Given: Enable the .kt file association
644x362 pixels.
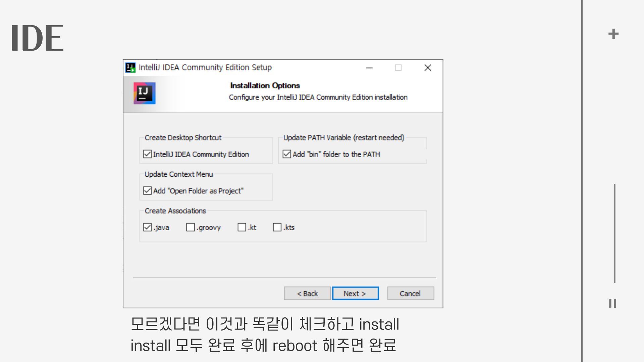Looking at the screenshot, I should pos(242,227).
